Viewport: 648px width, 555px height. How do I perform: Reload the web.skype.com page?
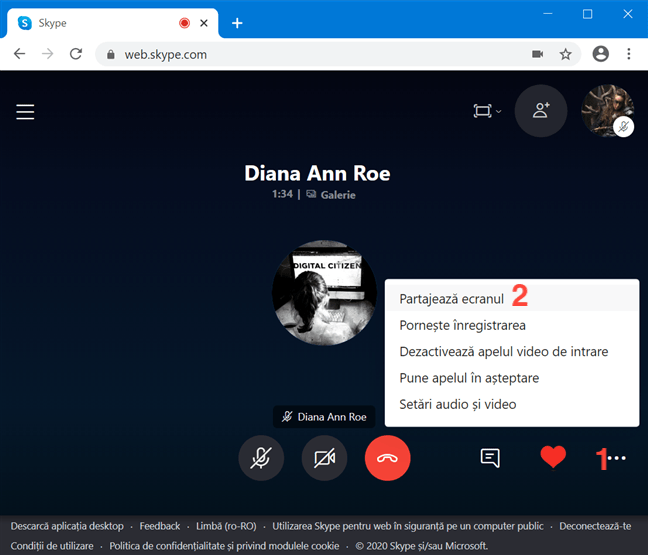(76, 54)
